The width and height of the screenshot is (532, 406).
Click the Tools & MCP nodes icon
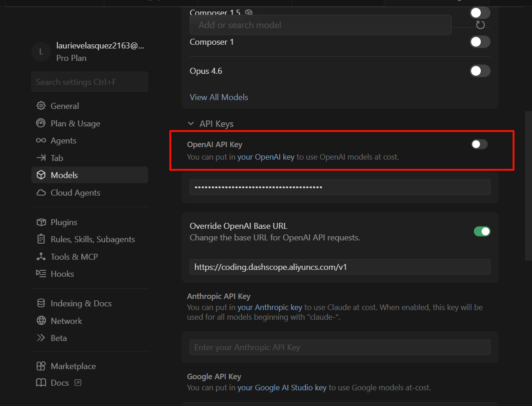(x=41, y=257)
